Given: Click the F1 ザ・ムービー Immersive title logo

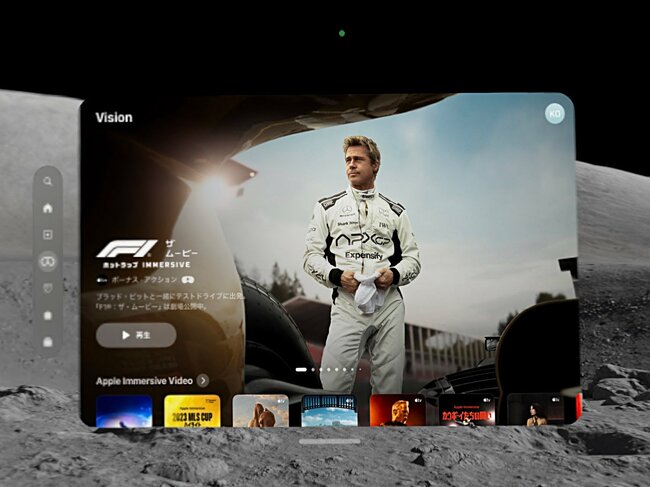Looking at the screenshot, I should click(147, 254).
